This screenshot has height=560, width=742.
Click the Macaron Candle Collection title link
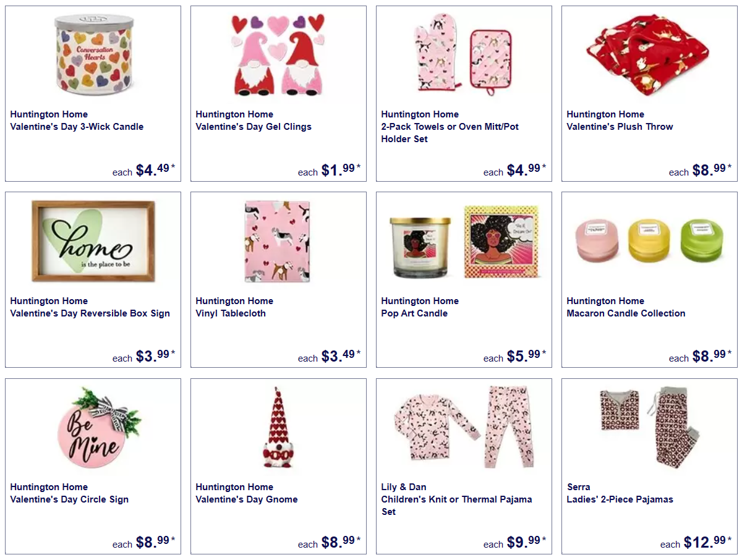(626, 313)
